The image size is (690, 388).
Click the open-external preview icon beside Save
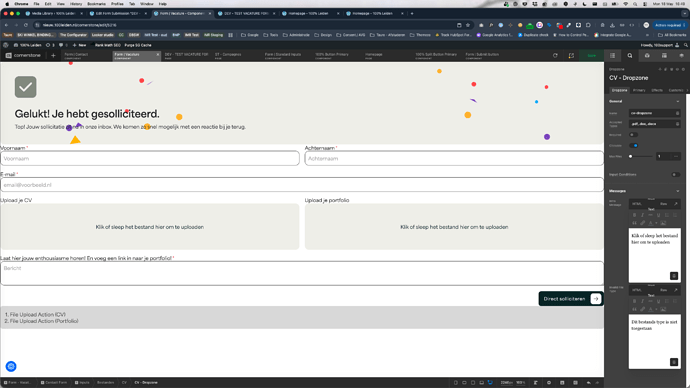[x=571, y=55]
